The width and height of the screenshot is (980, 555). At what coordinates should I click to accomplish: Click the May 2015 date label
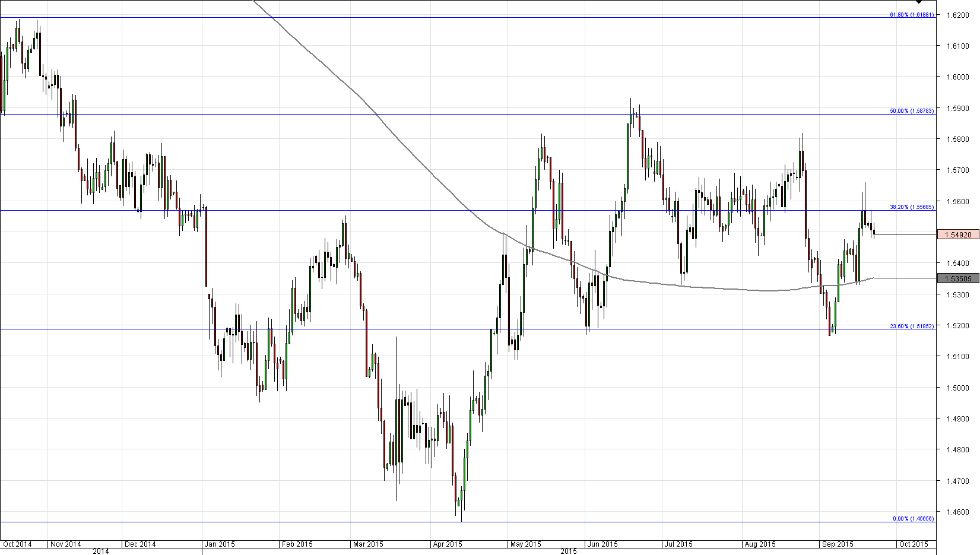coord(526,544)
